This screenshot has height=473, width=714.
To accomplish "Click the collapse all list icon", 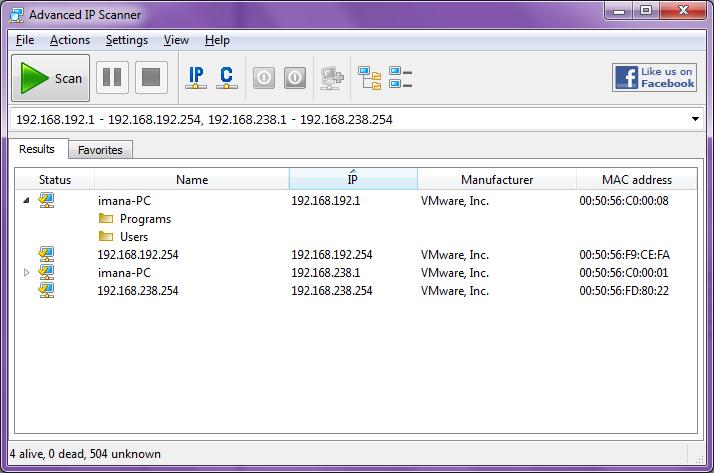I will tap(401, 77).
